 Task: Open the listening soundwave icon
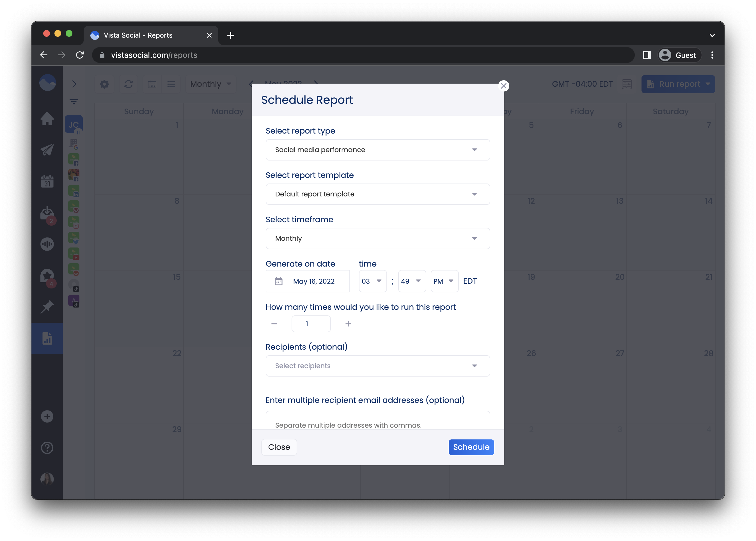(x=47, y=244)
